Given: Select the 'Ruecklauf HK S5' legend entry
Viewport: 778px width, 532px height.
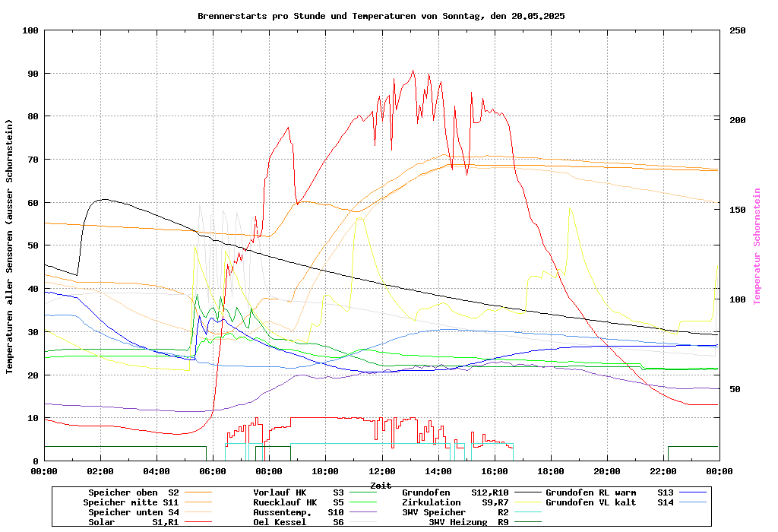Looking at the screenshot, I should 298,502.
